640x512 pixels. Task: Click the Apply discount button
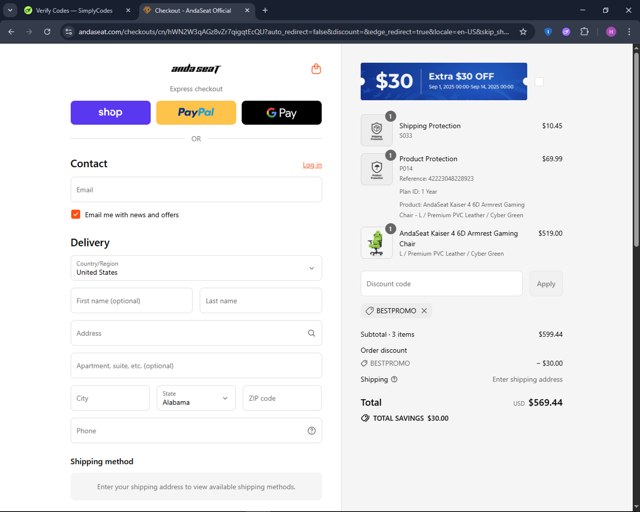[546, 284]
